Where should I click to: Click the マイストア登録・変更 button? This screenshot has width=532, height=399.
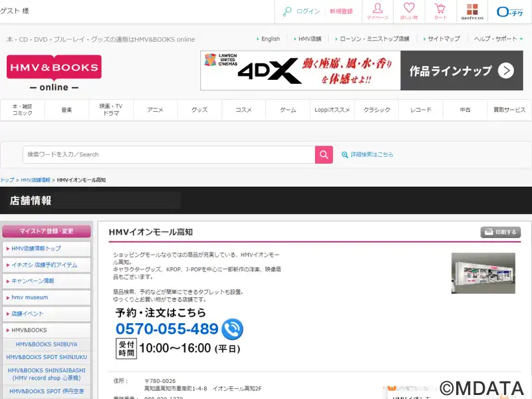47,231
